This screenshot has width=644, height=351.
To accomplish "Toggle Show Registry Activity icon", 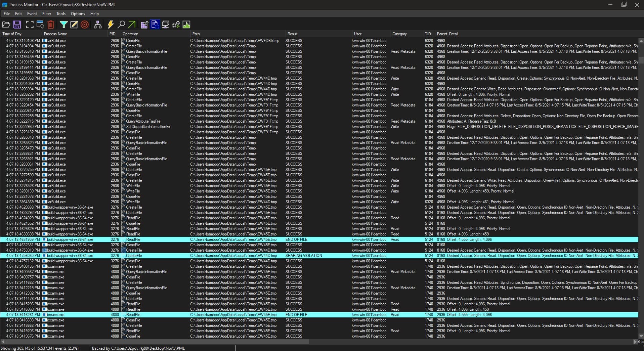I will click(144, 25).
